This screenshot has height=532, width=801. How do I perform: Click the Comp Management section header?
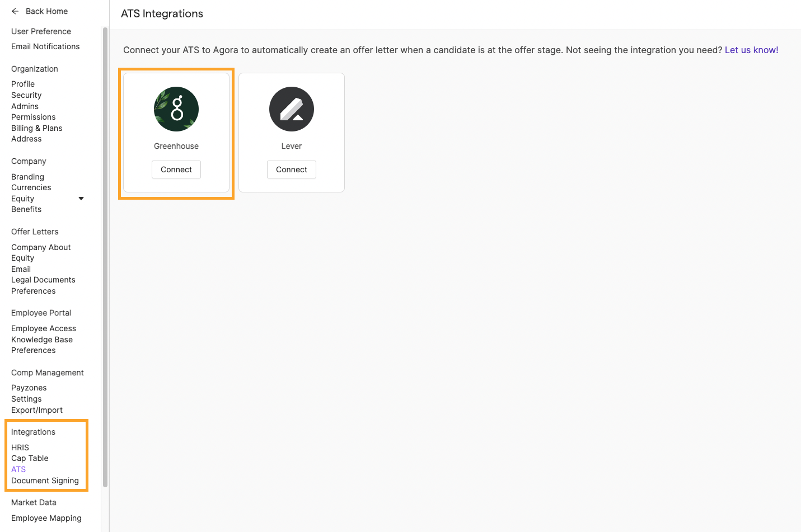[48, 373]
